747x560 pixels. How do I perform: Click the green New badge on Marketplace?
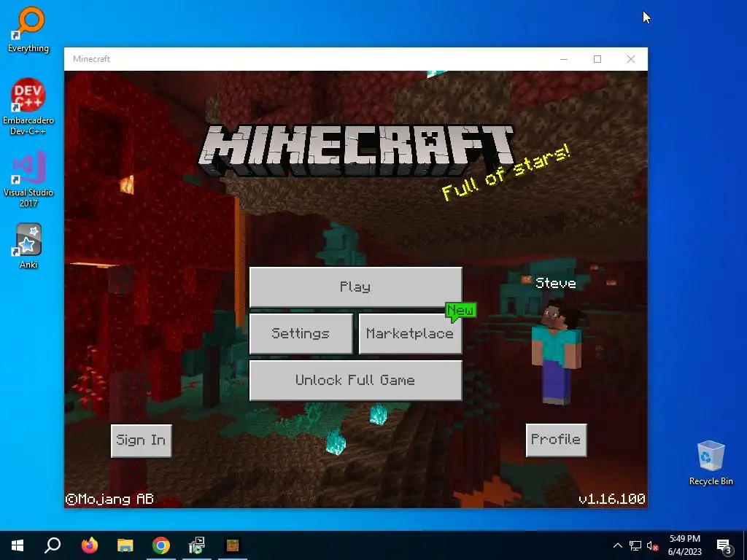461,311
